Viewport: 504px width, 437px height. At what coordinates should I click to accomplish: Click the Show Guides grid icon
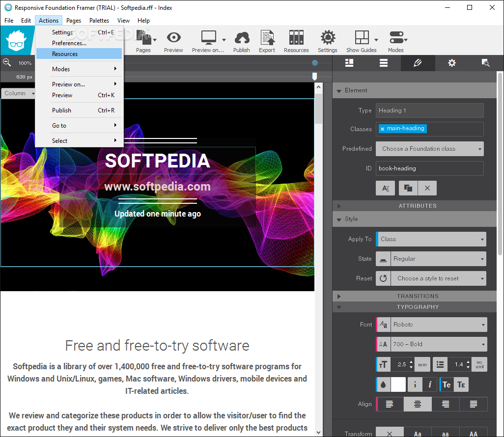(x=362, y=37)
